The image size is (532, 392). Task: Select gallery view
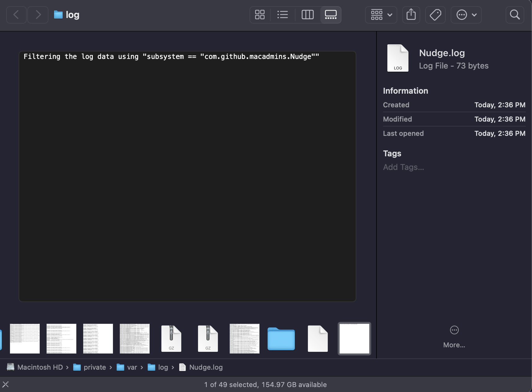(x=330, y=15)
